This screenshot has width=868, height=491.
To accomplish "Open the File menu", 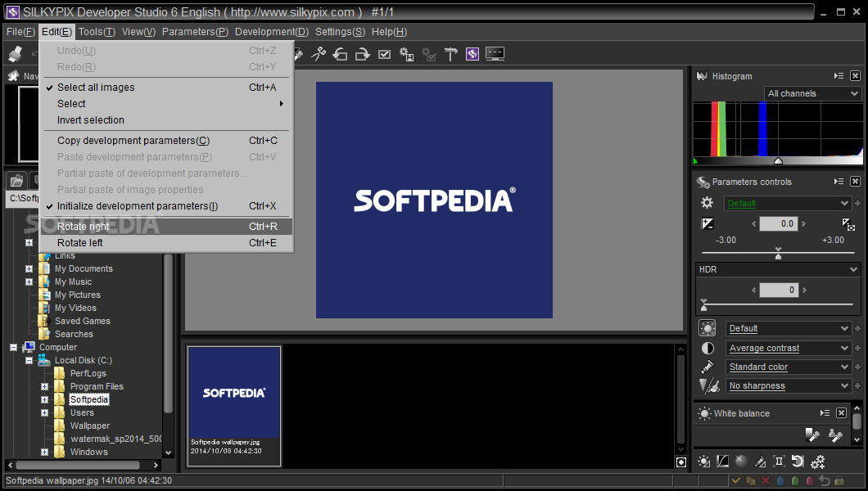I will point(20,32).
